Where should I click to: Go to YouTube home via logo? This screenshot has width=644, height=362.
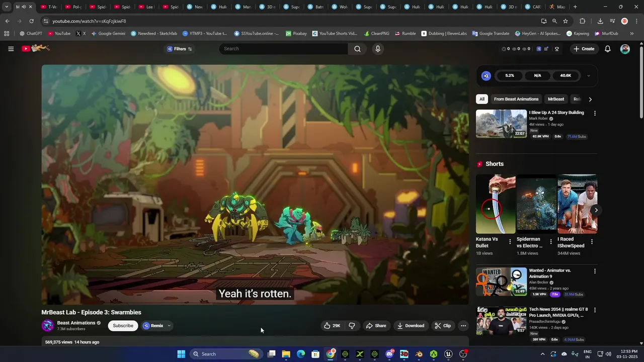coord(36,48)
